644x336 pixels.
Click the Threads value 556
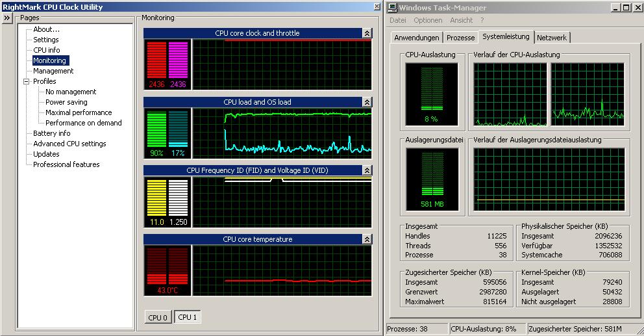[x=501, y=246]
